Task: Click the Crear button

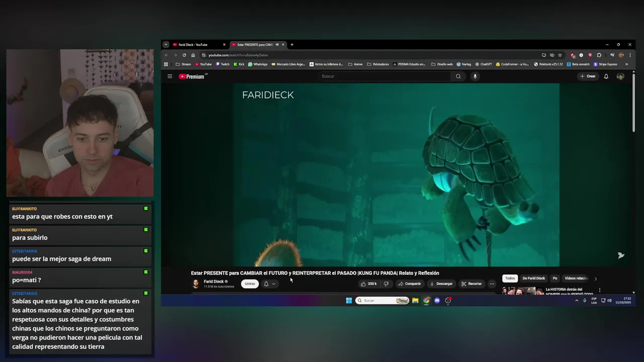Action: tap(588, 76)
